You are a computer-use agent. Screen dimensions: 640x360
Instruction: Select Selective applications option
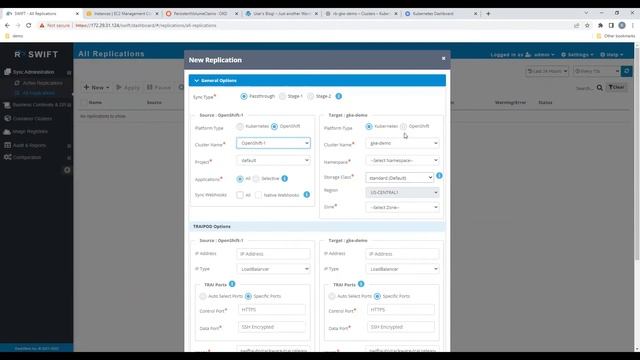pyautogui.click(x=256, y=179)
